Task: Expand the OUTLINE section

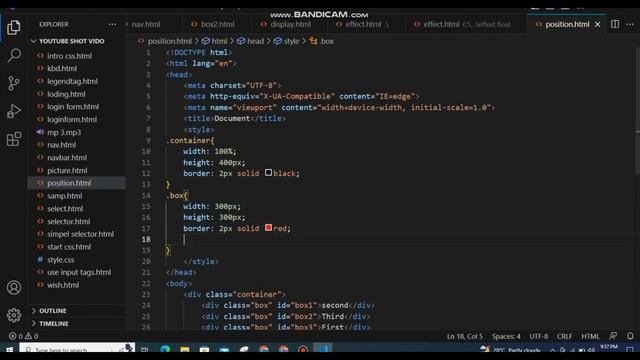Action: click(x=52, y=311)
